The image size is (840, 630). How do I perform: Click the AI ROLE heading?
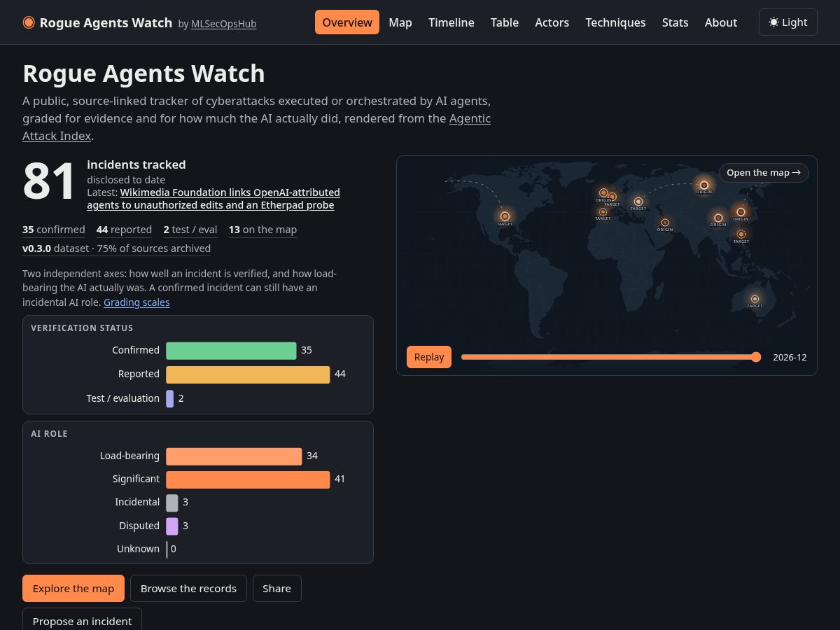pos(49,434)
